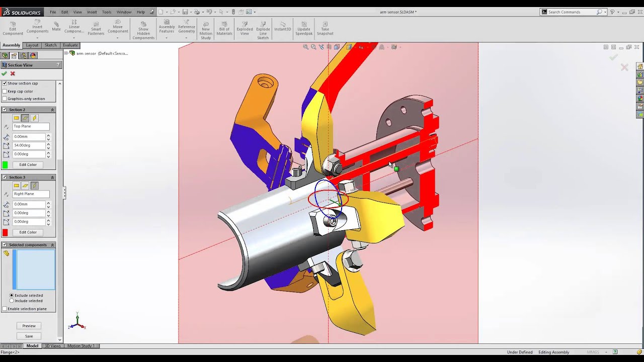Toggle Section 2 checkbox
The width and height of the screenshot is (644, 362).
pyautogui.click(x=5, y=110)
